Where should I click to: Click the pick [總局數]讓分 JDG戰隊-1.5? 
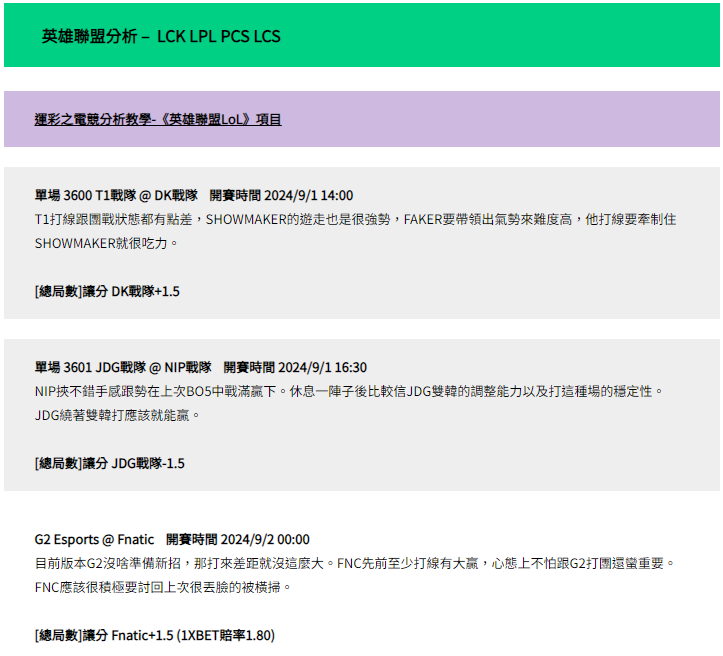pyautogui.click(x=109, y=463)
